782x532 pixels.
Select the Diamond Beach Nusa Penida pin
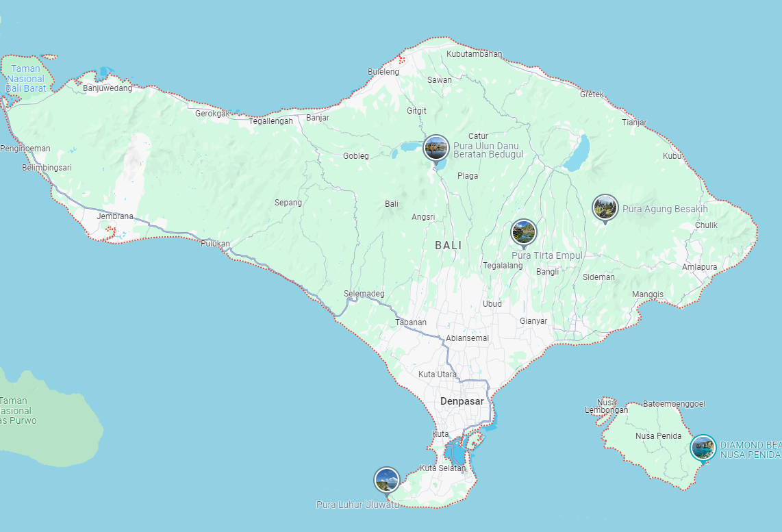(703, 448)
